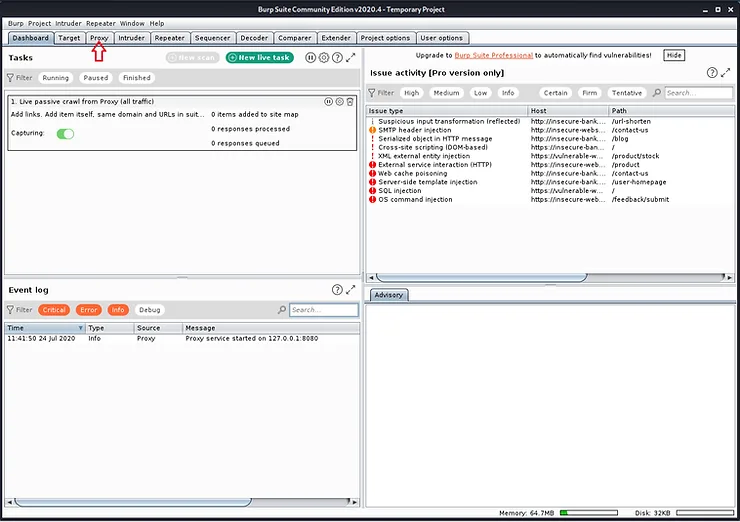
Task: Toggle the Paused task filter
Action: pyautogui.click(x=96, y=78)
